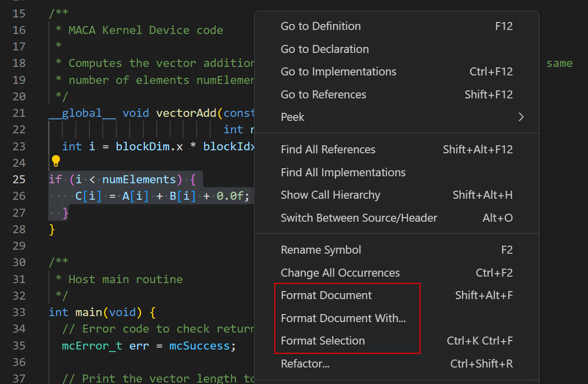This screenshot has width=588, height=384.
Task: Choose Go to Declaration from context menu
Action: pos(324,49)
